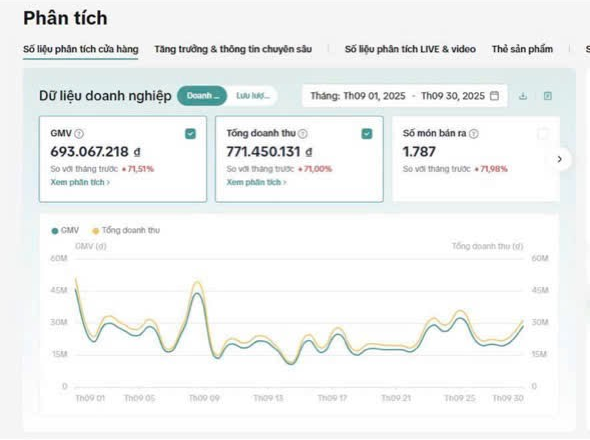Screen dimensions: 590x440
Task: Select the GMV metric card
Action: [x=123, y=159]
